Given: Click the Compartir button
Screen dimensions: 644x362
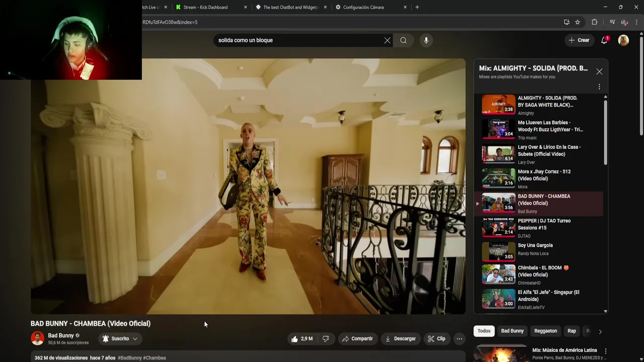Looking at the screenshot, I should [357, 339].
